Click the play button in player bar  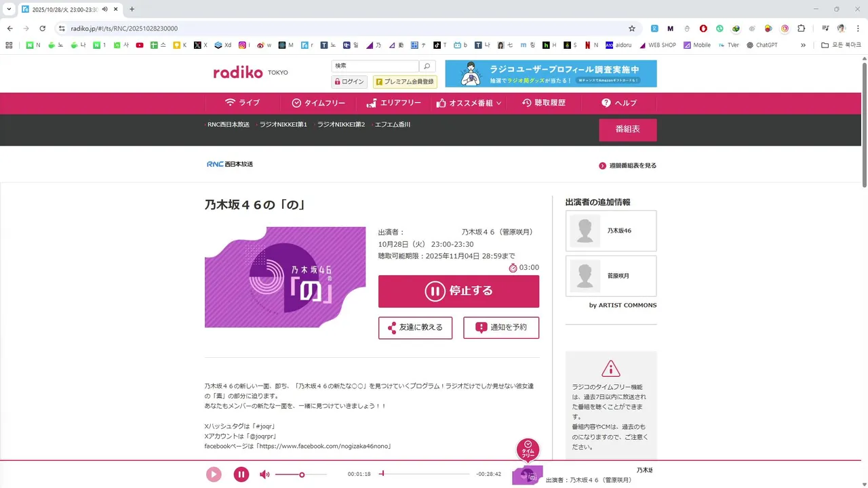point(214,474)
